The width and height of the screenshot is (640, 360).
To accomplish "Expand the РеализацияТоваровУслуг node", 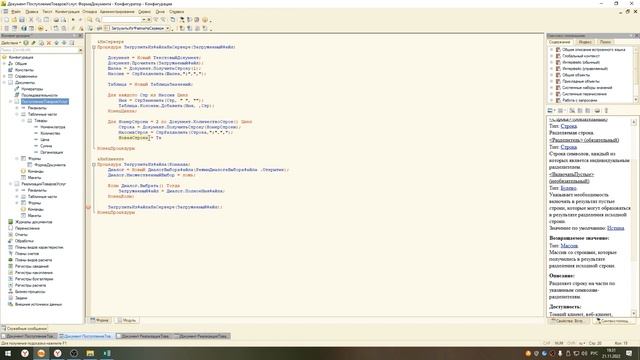I will (11, 184).
